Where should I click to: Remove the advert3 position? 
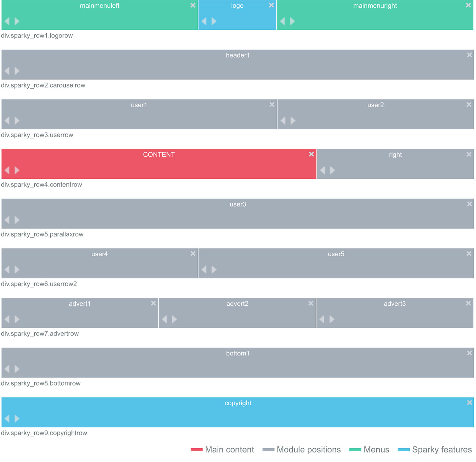coord(468,303)
